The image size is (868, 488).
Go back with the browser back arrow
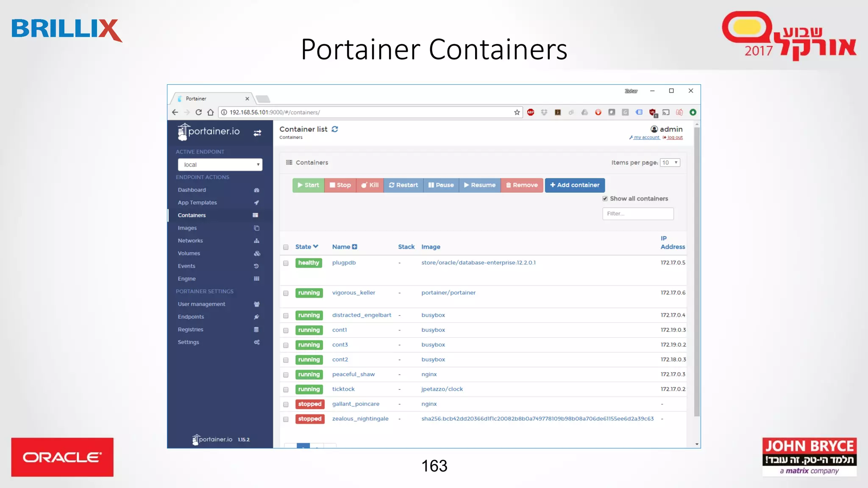175,112
